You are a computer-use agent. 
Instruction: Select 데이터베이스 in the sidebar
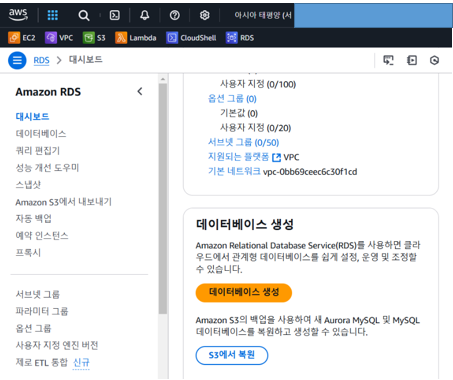[x=41, y=134]
